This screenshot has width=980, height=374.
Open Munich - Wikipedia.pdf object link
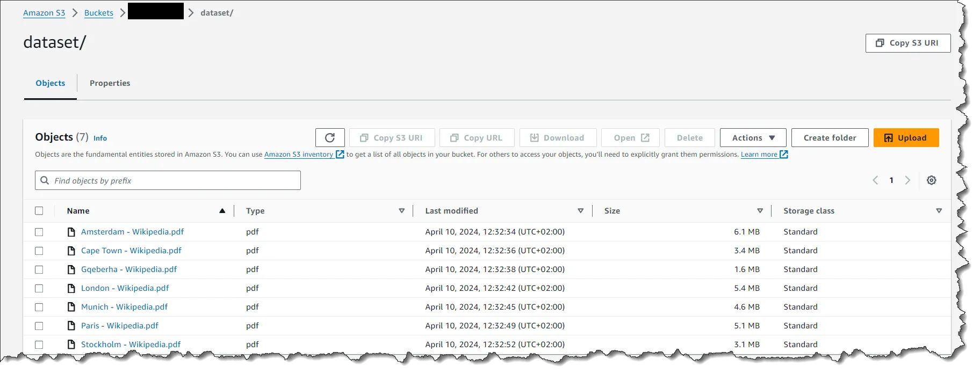coord(124,307)
